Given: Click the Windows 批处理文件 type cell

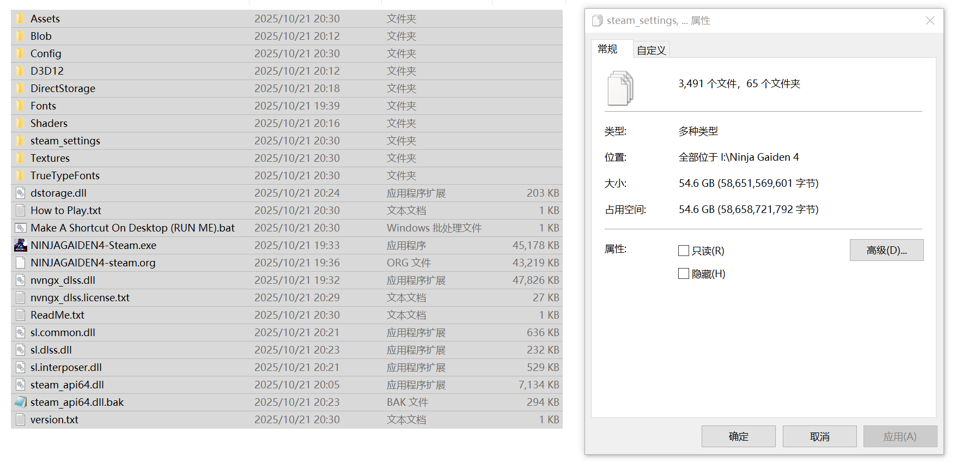Looking at the screenshot, I should [434, 228].
